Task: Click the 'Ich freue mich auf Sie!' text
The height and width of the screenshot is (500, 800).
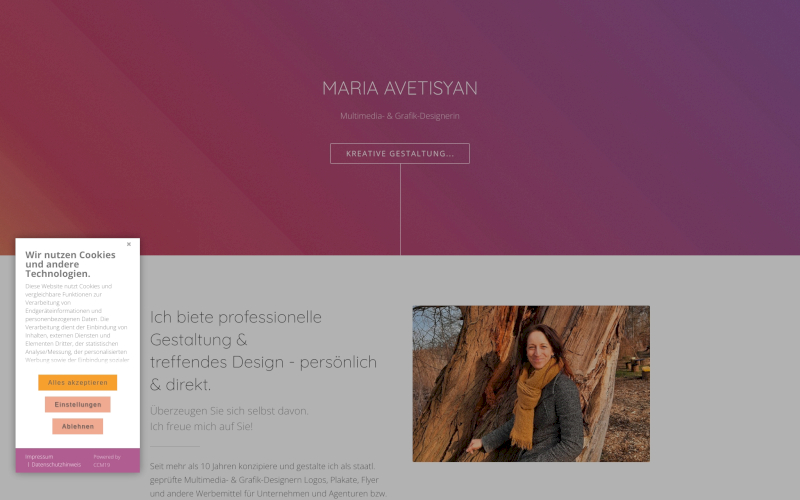Action: click(x=201, y=426)
